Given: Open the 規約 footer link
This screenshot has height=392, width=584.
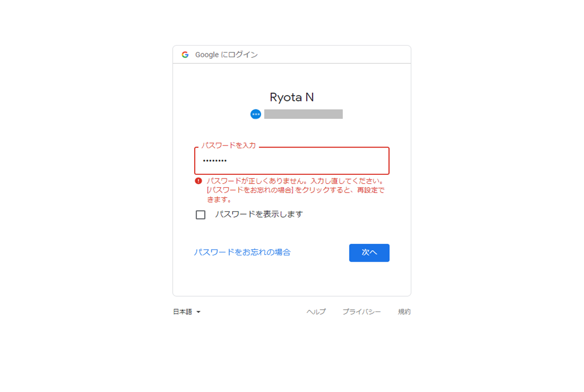Looking at the screenshot, I should (404, 312).
